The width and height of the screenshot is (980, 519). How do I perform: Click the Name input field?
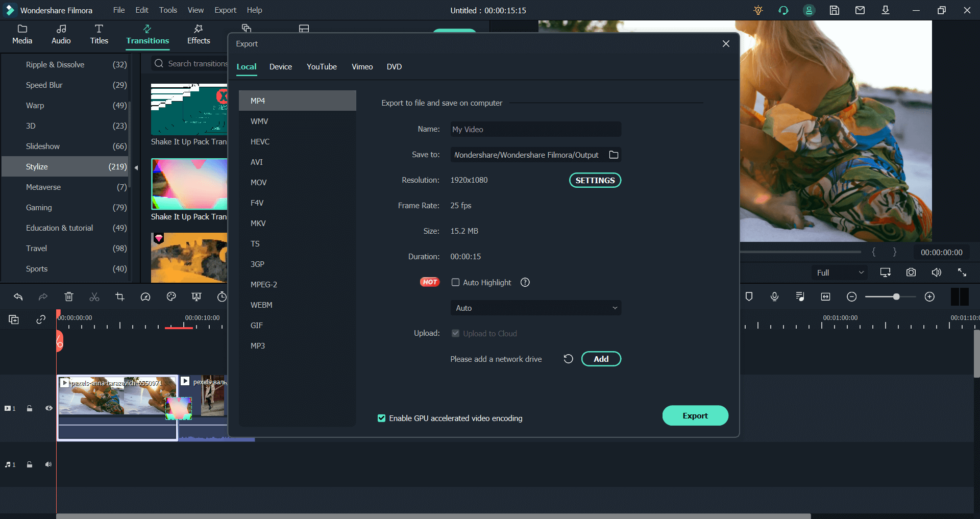(x=536, y=129)
